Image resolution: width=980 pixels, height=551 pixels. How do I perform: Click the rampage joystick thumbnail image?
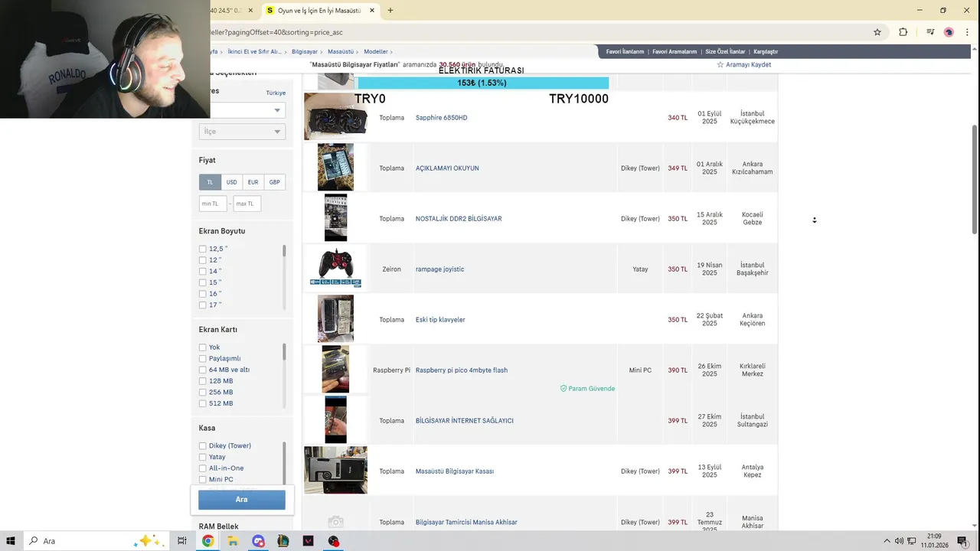pos(335,268)
